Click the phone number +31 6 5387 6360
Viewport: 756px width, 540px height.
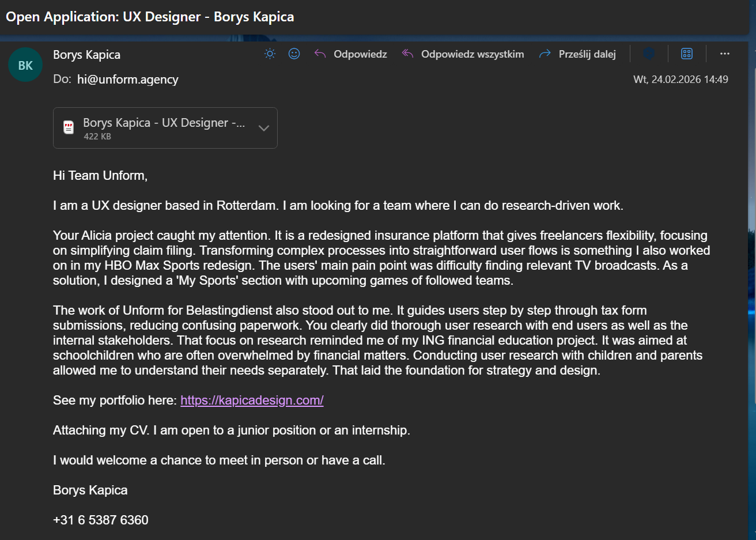(x=101, y=520)
